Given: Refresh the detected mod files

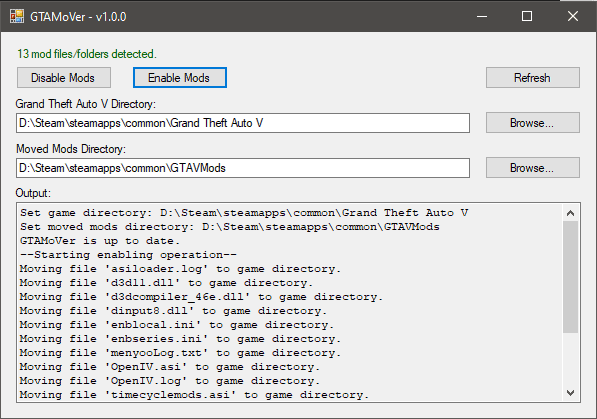Looking at the screenshot, I should click(x=533, y=78).
